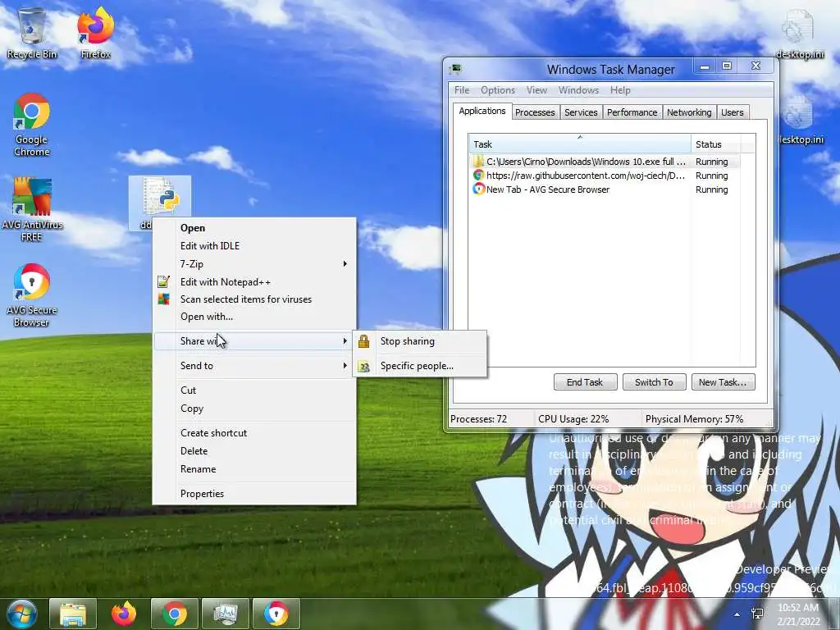The height and width of the screenshot is (630, 840).
Task: Show hidden tray icons arrow
Action: pyautogui.click(x=737, y=614)
